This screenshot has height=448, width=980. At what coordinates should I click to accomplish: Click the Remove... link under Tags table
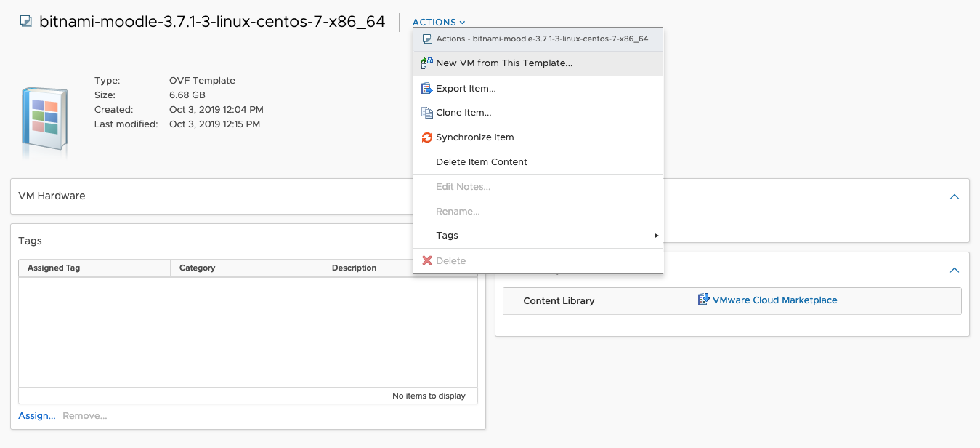(x=84, y=416)
